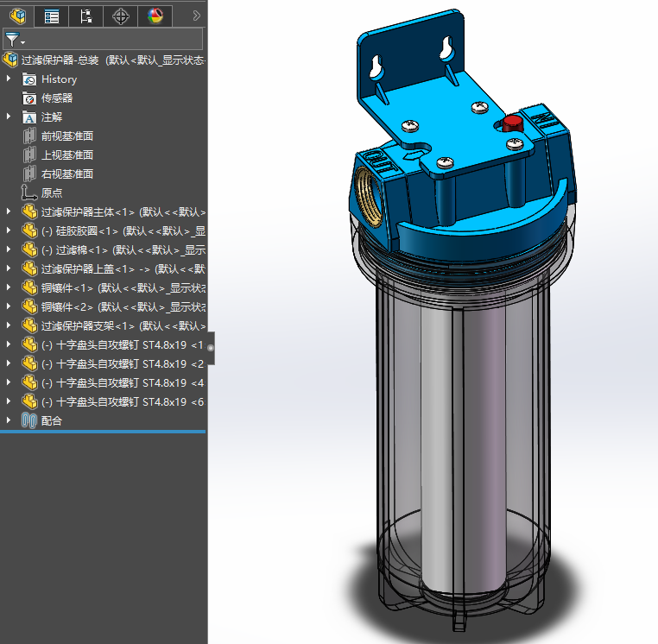This screenshot has width=658, height=644.
Task: Select the top assembly 过滤保护器-总装 icon
Action: point(10,60)
